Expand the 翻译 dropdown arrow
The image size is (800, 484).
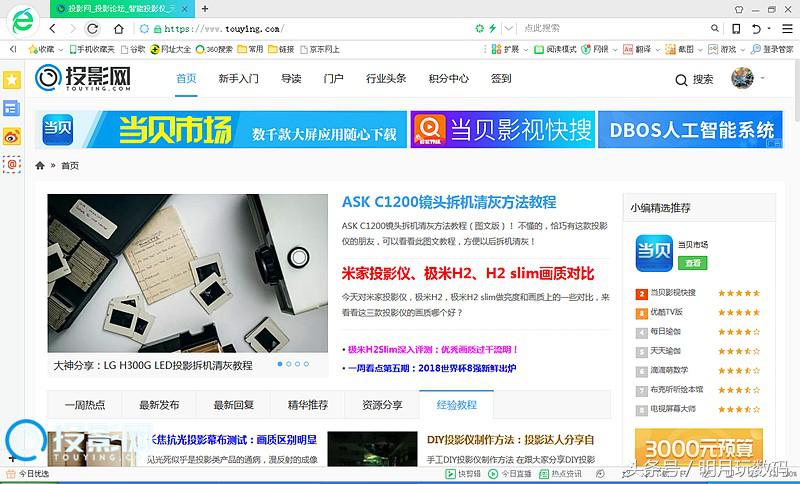coord(658,50)
